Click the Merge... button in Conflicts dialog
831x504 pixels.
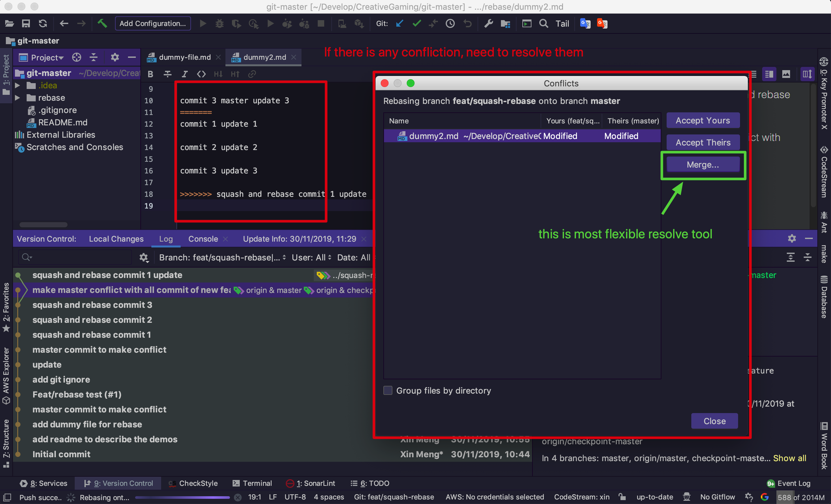(703, 165)
